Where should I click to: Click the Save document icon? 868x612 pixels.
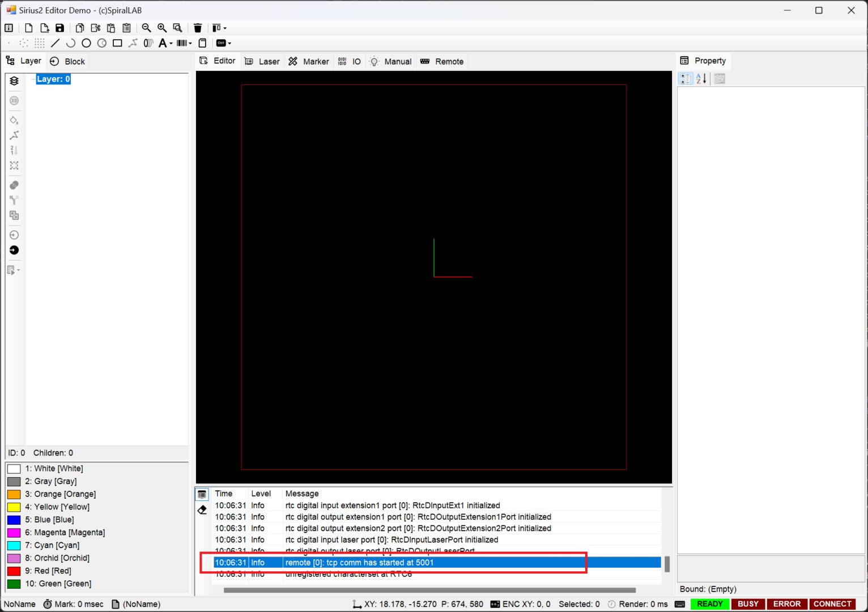(x=59, y=28)
